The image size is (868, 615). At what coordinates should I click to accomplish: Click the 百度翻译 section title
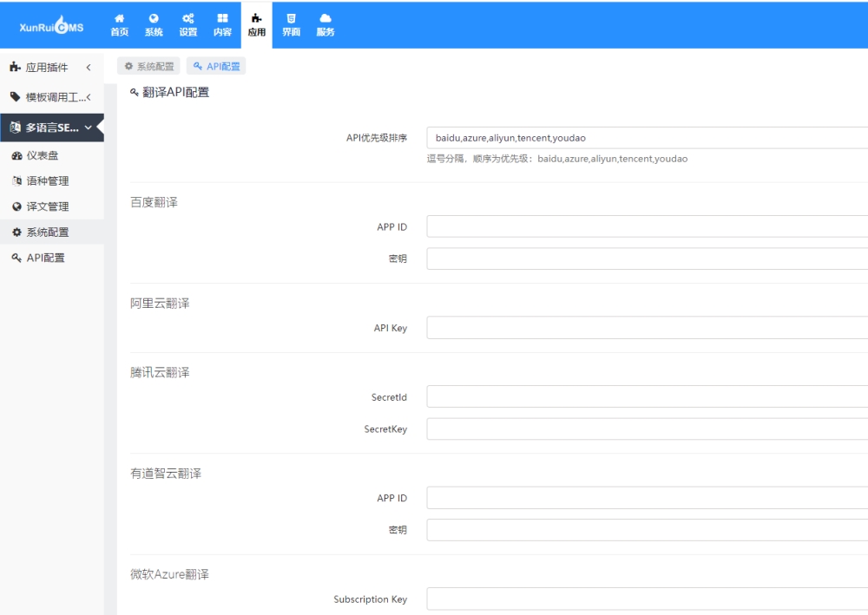154,202
